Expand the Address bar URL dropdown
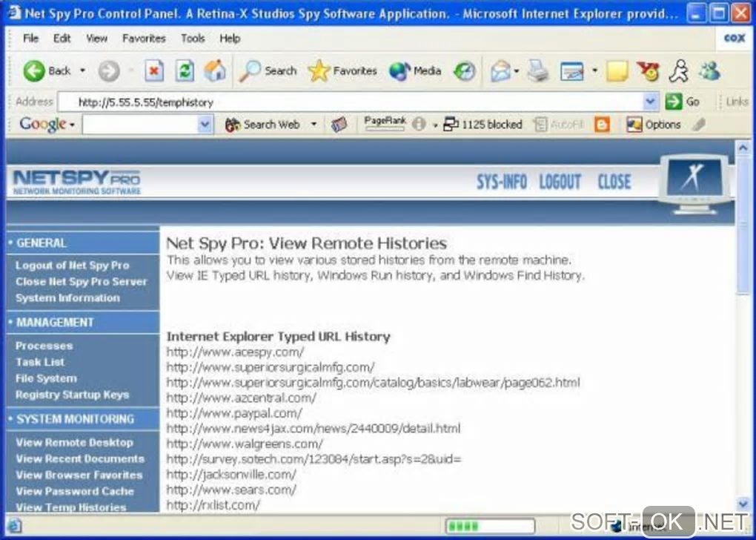 [651, 102]
